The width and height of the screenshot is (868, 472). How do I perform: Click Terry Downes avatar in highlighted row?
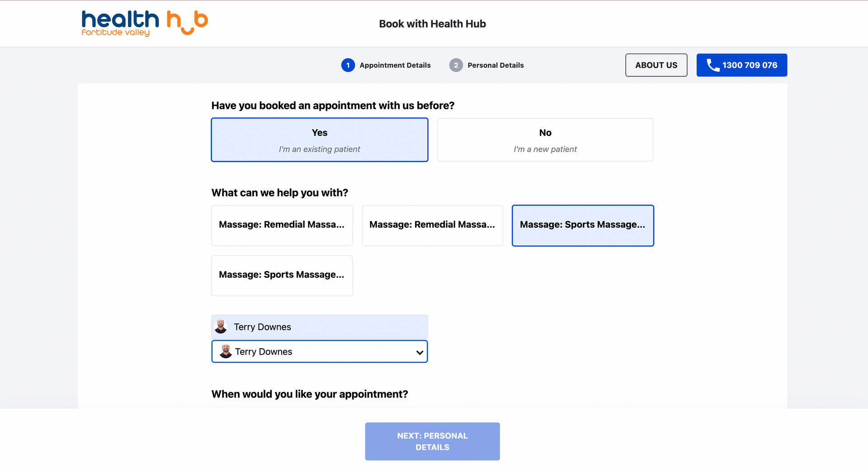pyautogui.click(x=221, y=327)
